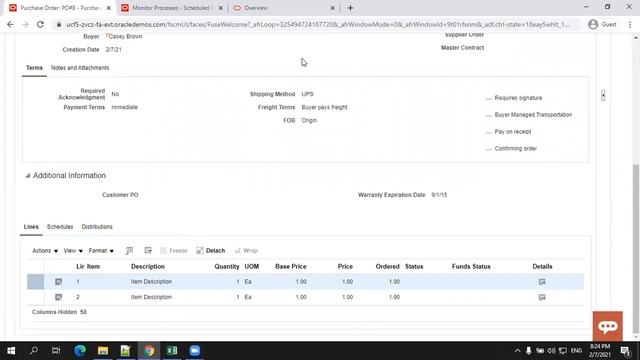Open the Format dropdown menu
The image size is (640, 360).
tap(101, 251)
